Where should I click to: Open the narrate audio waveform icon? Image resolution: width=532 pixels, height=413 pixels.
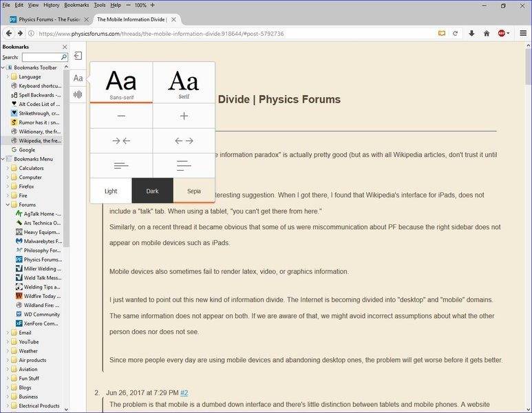[78, 94]
